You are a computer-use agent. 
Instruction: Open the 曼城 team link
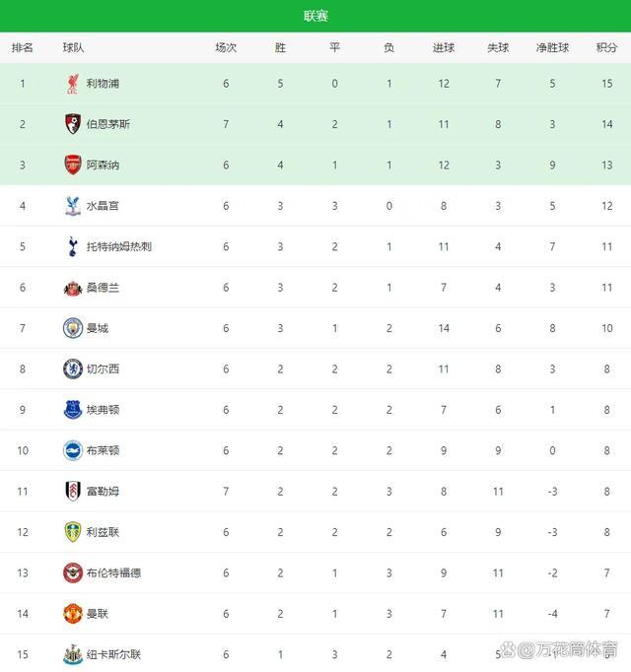coord(97,328)
